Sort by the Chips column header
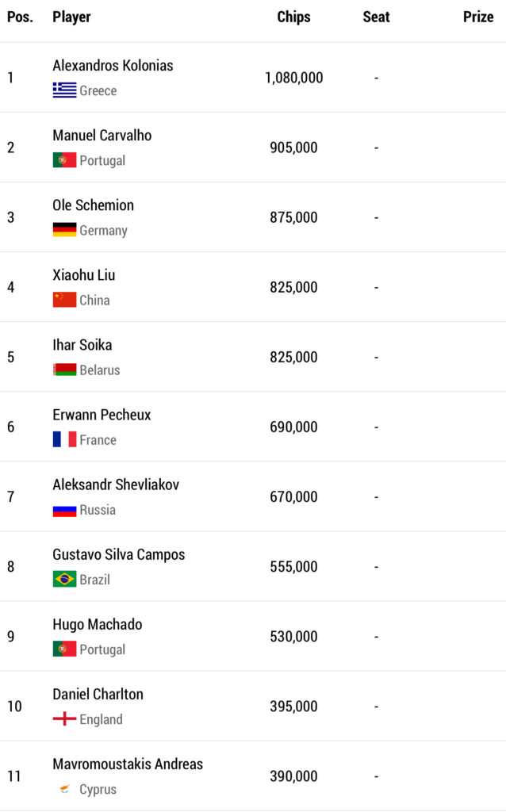506x812 pixels. click(293, 17)
